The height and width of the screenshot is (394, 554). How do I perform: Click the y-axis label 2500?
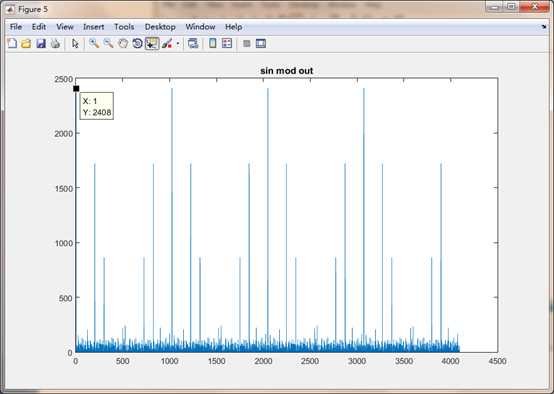64,79
